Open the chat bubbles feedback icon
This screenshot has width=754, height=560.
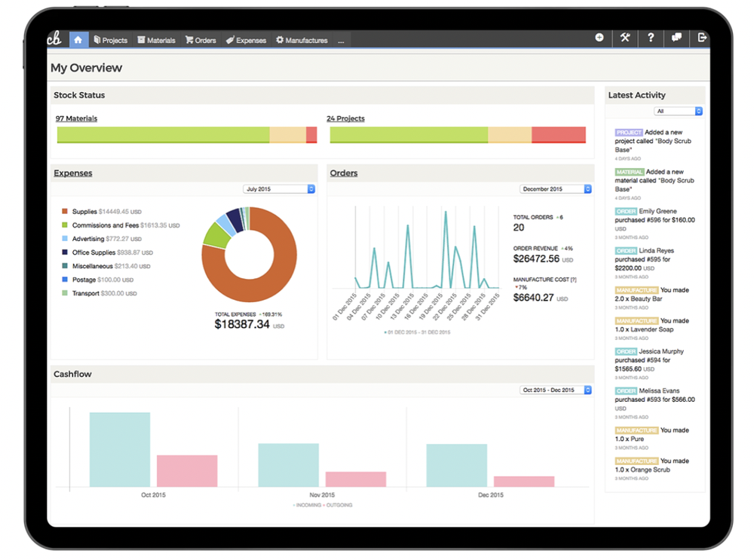tap(676, 38)
